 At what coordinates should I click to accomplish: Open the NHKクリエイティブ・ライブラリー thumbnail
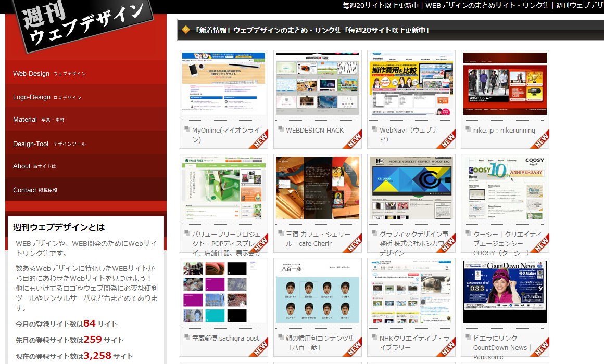411,292
